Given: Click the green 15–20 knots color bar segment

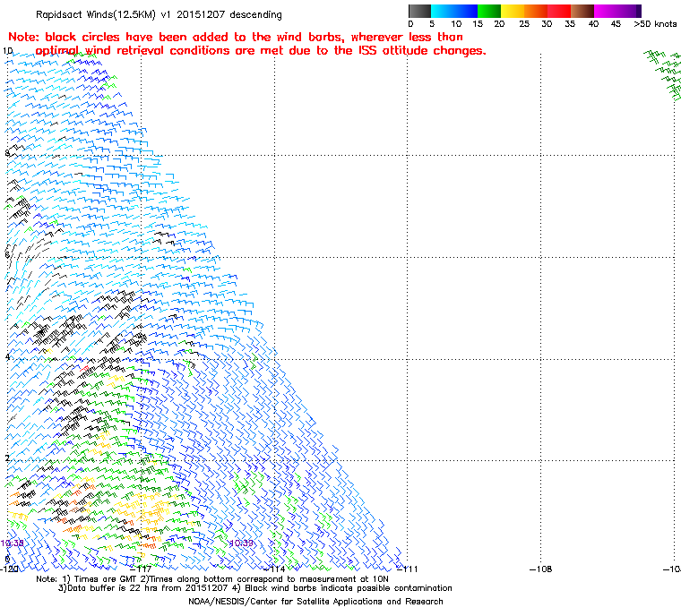Looking at the screenshot, I should [489, 11].
